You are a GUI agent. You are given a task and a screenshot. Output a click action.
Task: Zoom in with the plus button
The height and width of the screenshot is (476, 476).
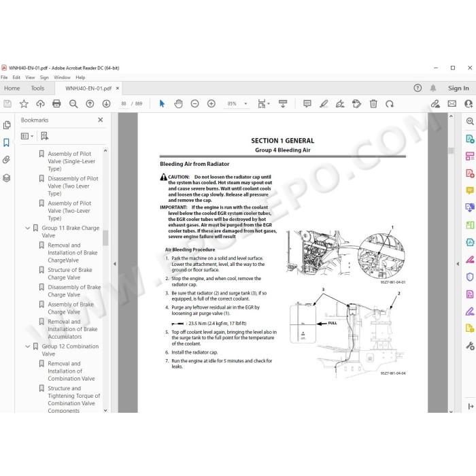[211, 104]
